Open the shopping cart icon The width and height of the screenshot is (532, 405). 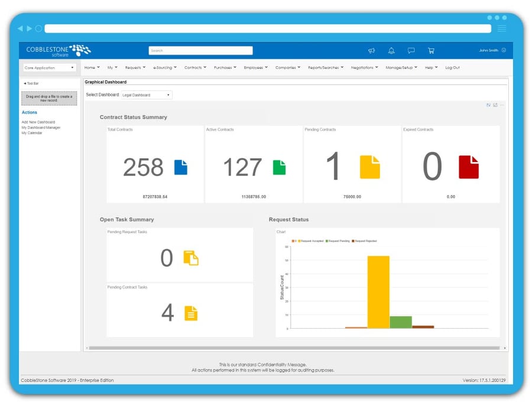point(432,50)
